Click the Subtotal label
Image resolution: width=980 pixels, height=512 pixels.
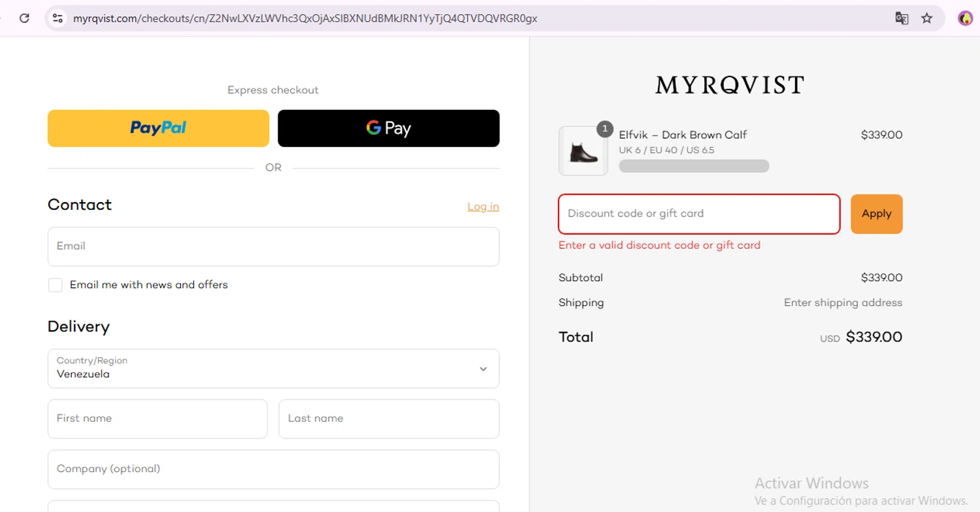[x=581, y=278]
